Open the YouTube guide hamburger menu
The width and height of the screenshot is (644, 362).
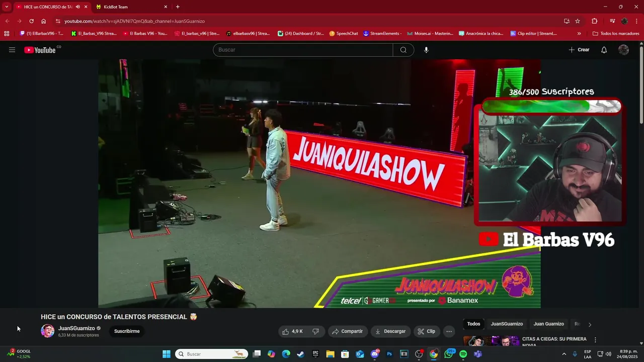click(12, 50)
